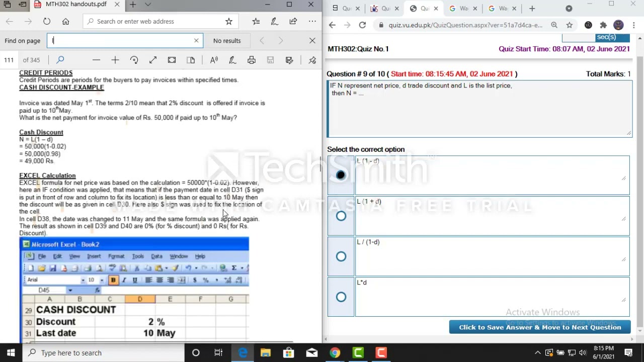Screen dimensions: 644x362
Task: Click the question text area
Action: click(479, 109)
